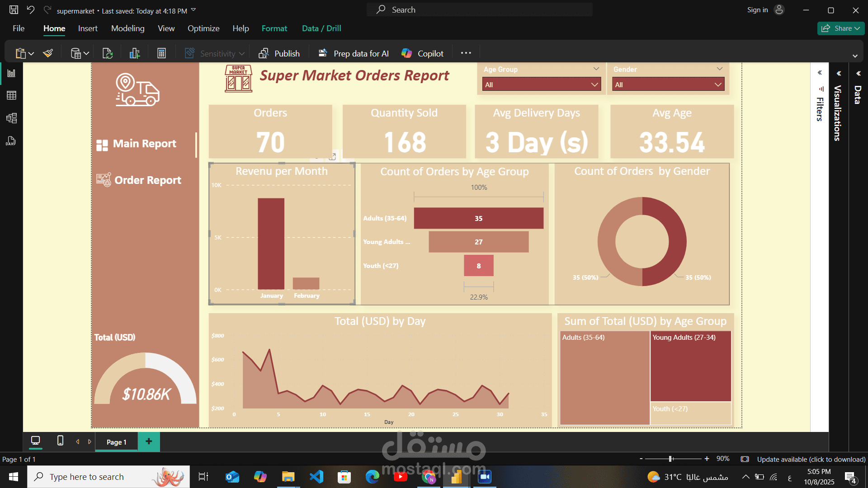Click the Share button
This screenshot has width=868, height=488.
point(841,28)
